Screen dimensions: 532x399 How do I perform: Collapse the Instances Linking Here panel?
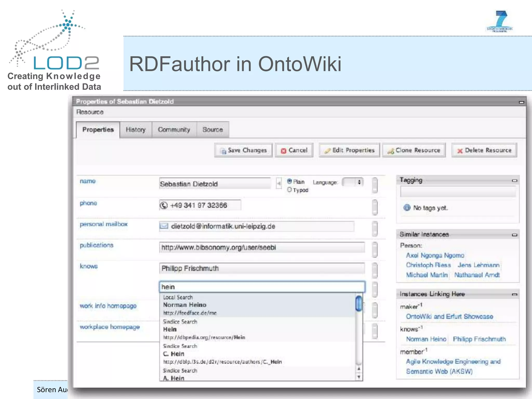(x=515, y=294)
